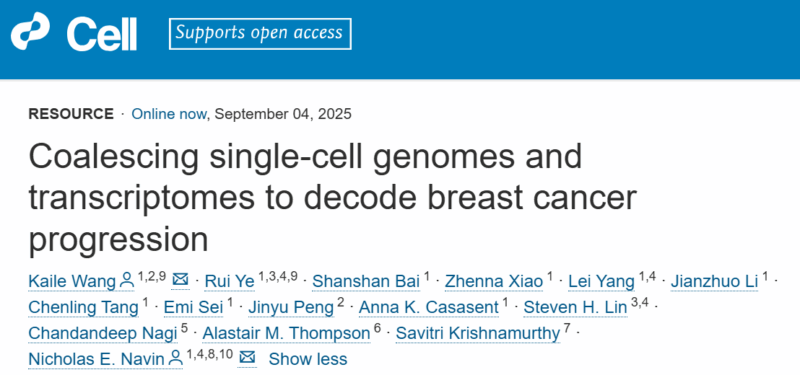Open author Savitri Krishnamurthy's details
800x375 pixels.
click(x=478, y=334)
